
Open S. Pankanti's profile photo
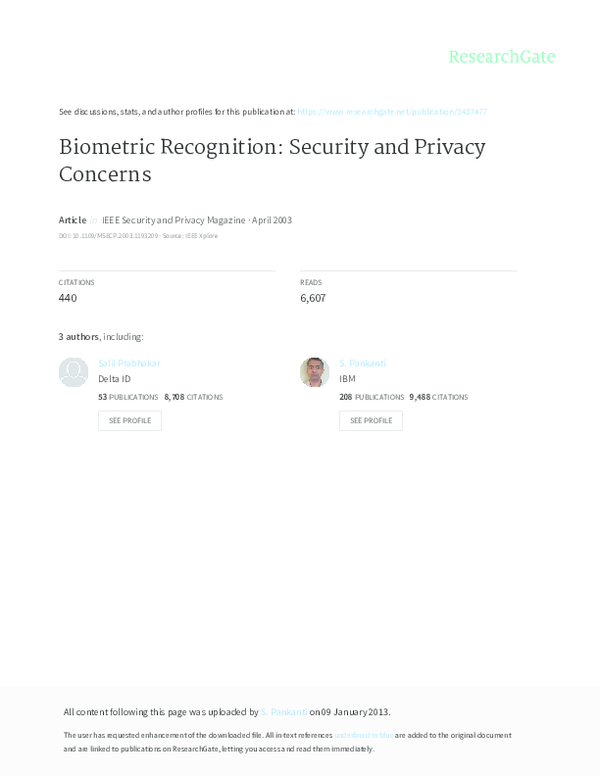[314, 372]
